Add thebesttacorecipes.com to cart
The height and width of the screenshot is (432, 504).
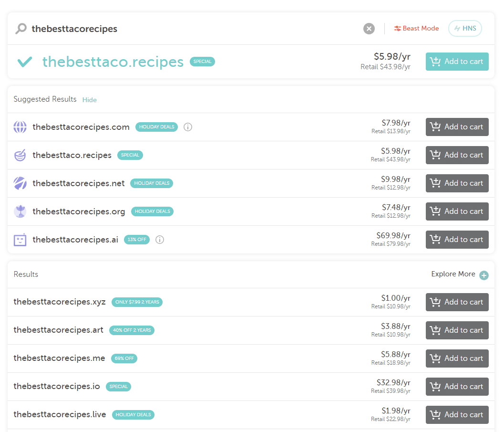tap(457, 127)
